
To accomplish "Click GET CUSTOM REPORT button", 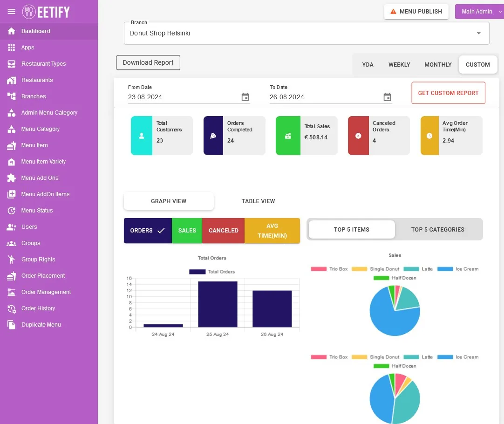I will tap(448, 93).
